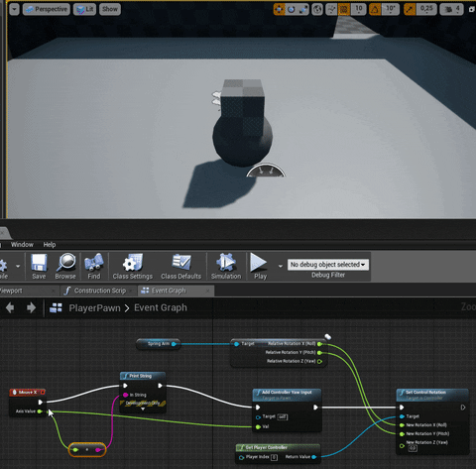Click MoveX node execution output pin
Viewport: 476px width, 469px height.
pyautogui.click(x=41, y=403)
